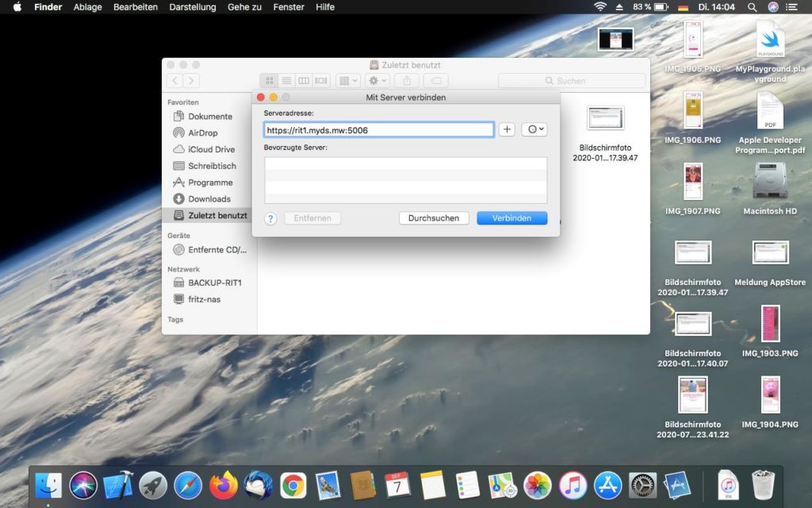Open the Ablage menu
Image resolution: width=812 pixels, height=508 pixels.
click(87, 6)
